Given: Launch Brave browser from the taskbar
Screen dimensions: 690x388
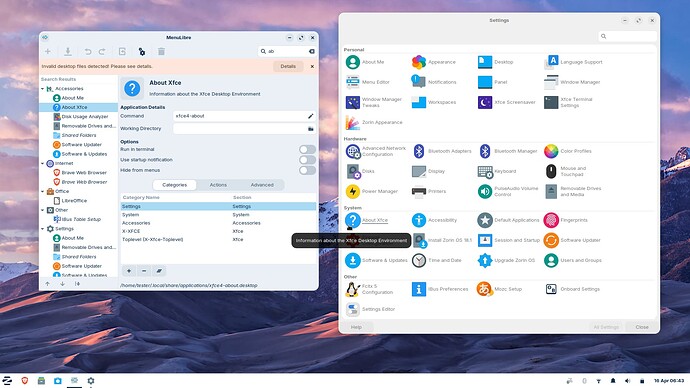Looking at the screenshot, I should (x=25, y=381).
